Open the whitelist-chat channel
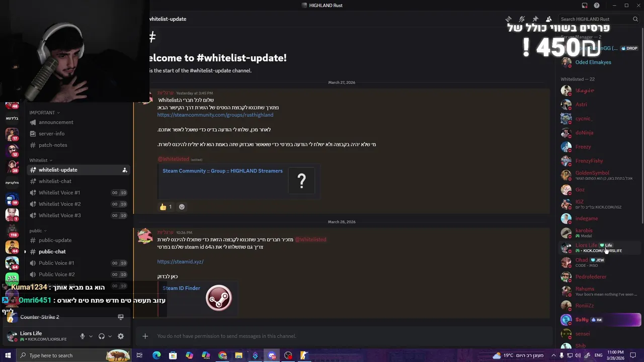The image size is (644, 362). click(78, 182)
